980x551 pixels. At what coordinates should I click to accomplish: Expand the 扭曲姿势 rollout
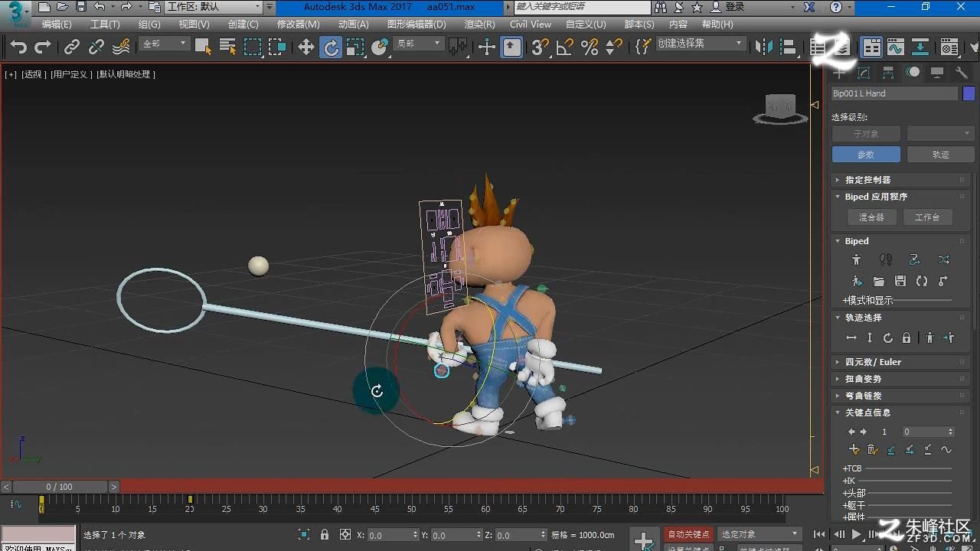tap(901, 379)
